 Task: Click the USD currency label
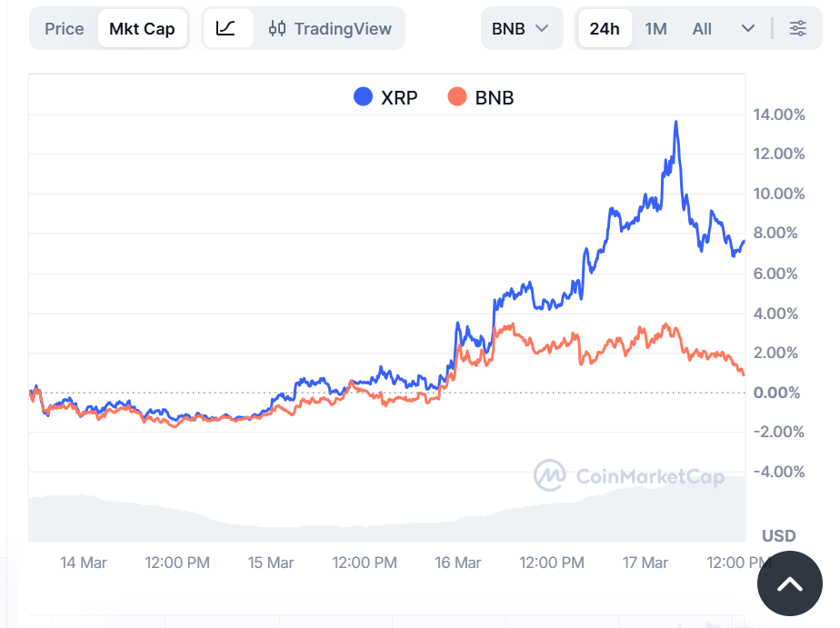(x=779, y=536)
